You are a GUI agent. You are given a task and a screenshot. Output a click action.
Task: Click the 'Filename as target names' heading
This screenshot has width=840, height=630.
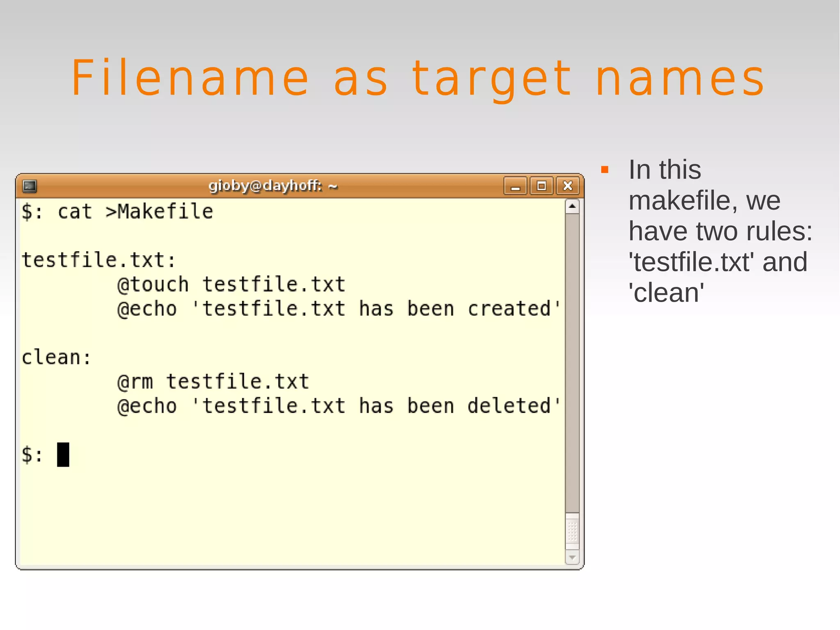click(418, 78)
